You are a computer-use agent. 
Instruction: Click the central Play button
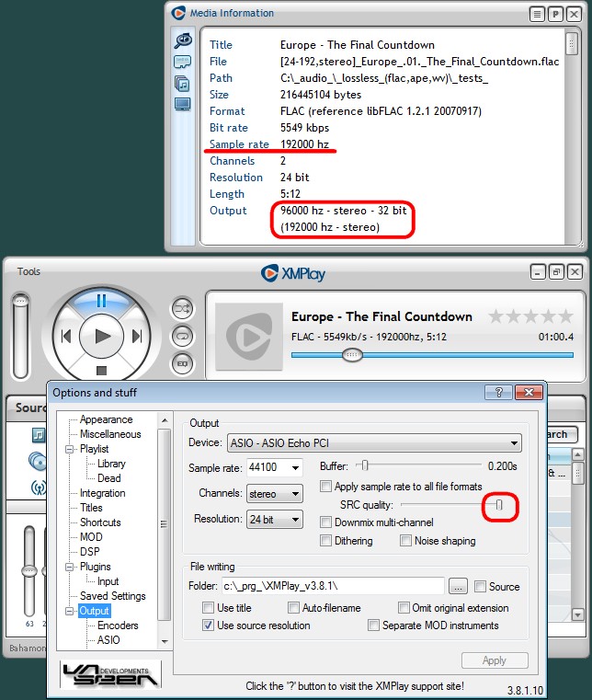point(102,336)
